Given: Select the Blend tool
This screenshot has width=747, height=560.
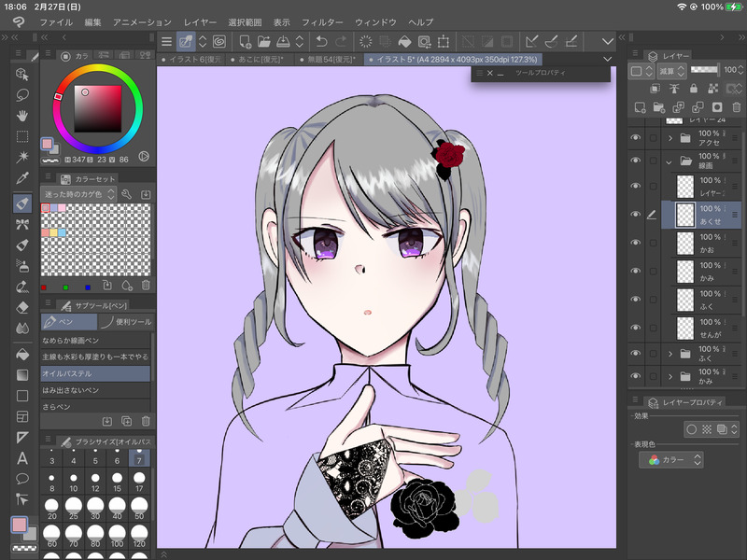Looking at the screenshot, I should (x=21, y=329).
